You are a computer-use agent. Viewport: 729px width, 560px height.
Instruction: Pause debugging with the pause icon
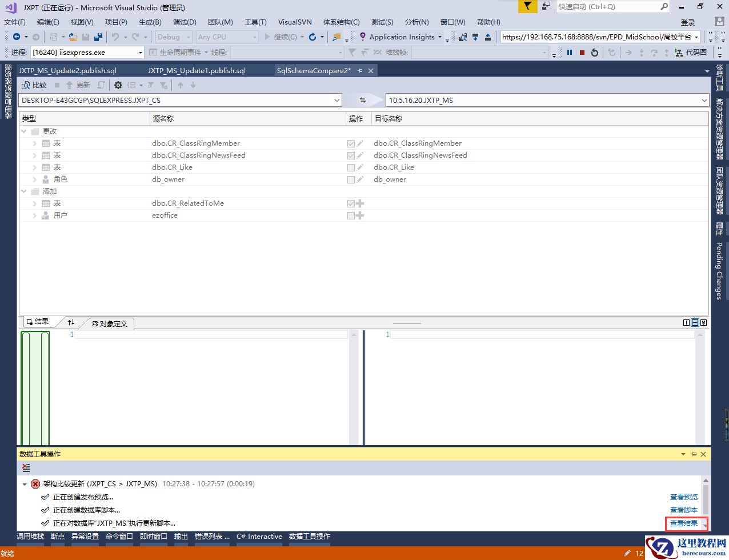(570, 52)
